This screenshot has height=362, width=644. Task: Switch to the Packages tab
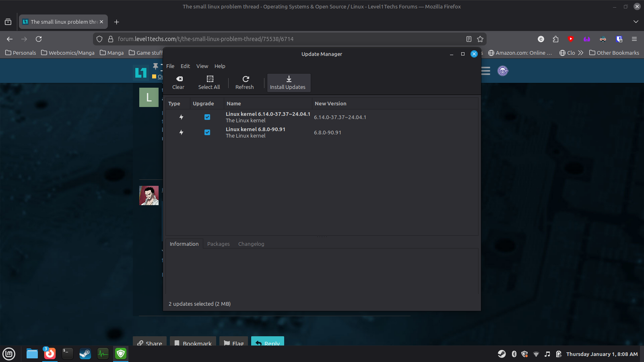218,244
